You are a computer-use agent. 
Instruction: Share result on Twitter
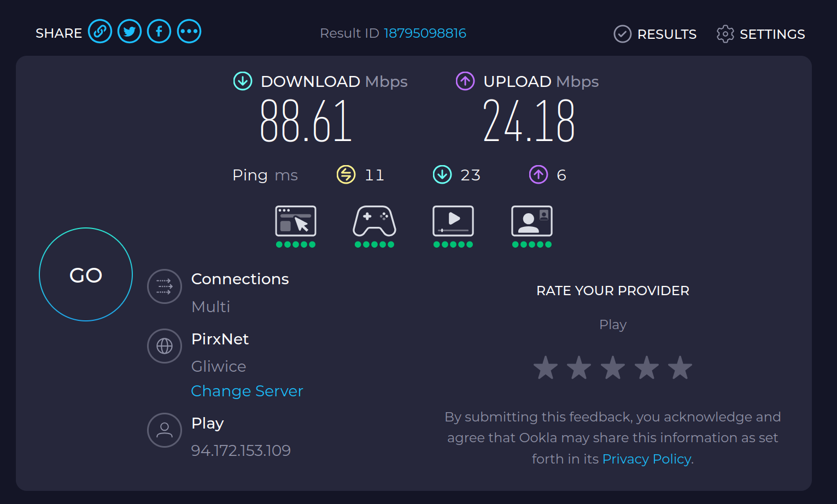coord(130,32)
